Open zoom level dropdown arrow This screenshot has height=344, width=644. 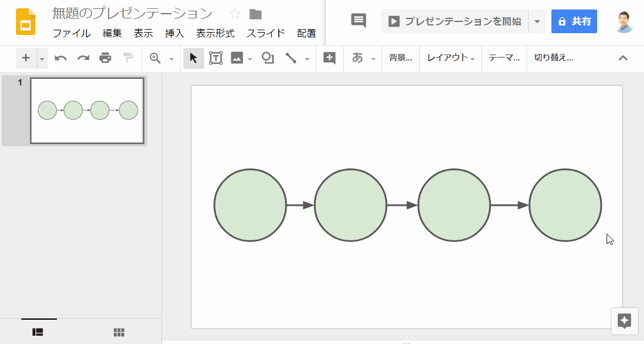pyautogui.click(x=172, y=59)
